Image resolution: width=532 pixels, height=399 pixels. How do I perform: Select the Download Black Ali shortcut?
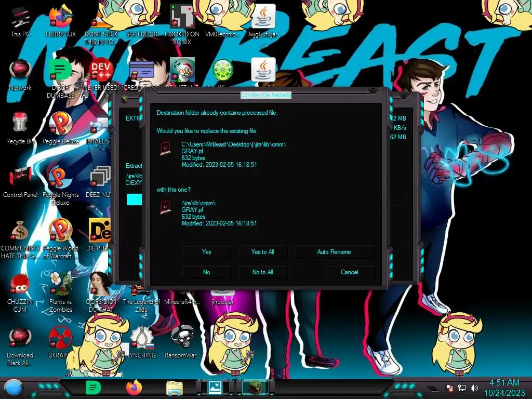(20, 346)
